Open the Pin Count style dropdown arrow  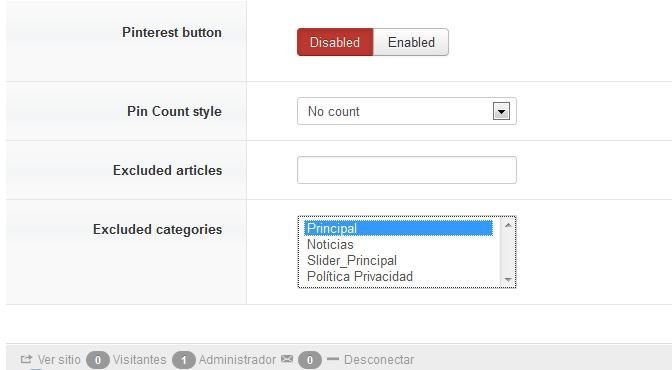click(x=501, y=111)
